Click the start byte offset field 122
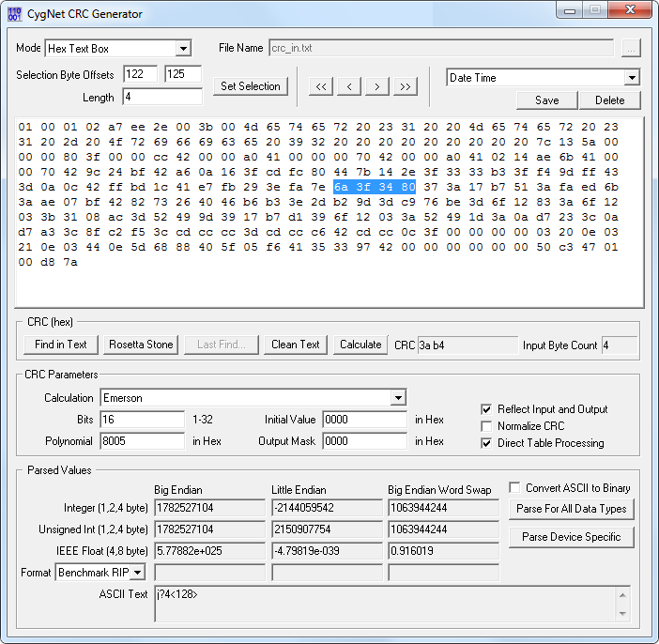Viewport: 659px width, 644px height. pos(141,74)
